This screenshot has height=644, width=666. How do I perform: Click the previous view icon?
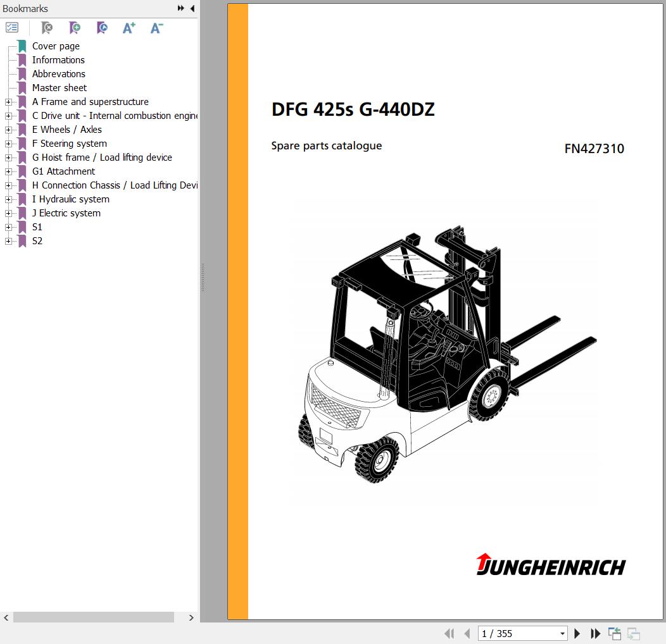tap(614, 633)
